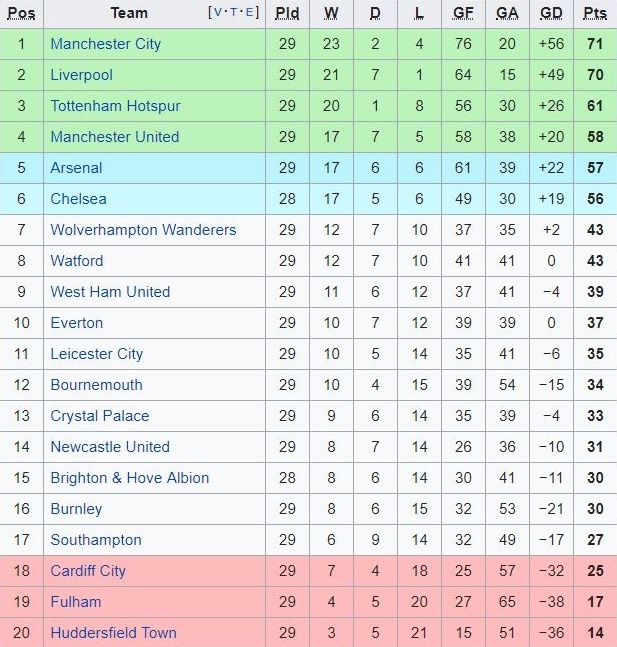Open the Tottenham Hotspur link
This screenshot has width=617, height=647.
click(x=115, y=106)
